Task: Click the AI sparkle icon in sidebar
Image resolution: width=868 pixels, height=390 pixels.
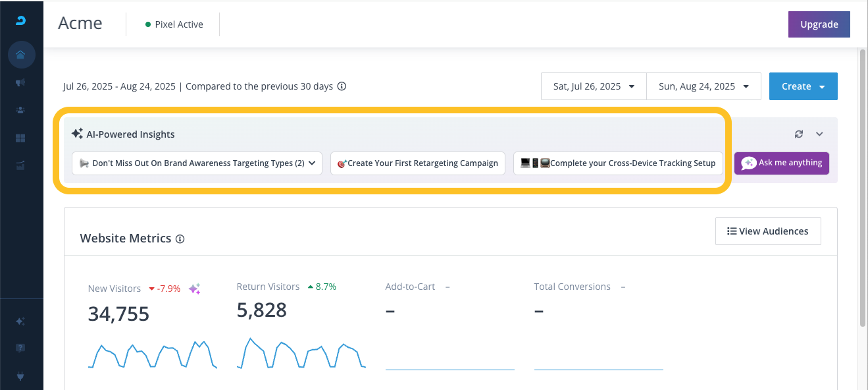Action: point(21,321)
